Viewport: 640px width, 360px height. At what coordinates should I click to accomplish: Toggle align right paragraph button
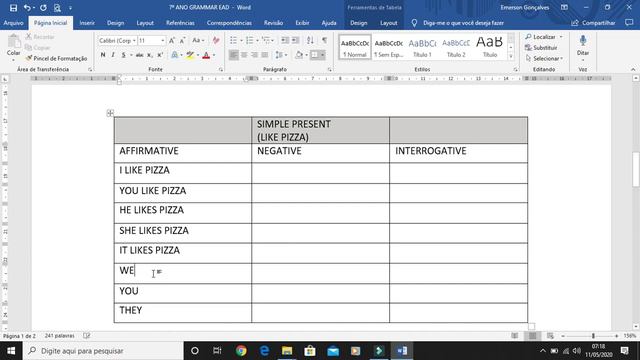point(254,55)
